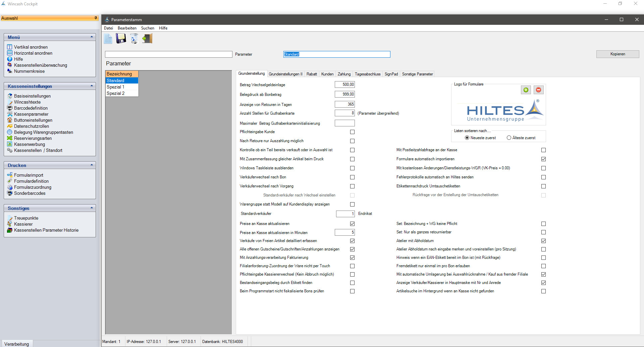Select the Älteste zuerst radio button
Screen dimensions: 644x347
point(509,138)
